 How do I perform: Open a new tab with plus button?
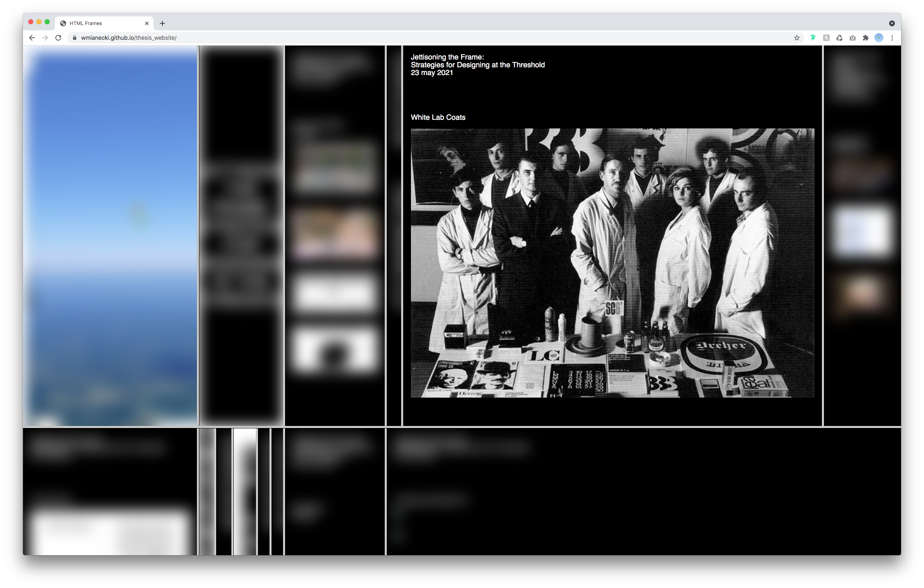(x=162, y=23)
